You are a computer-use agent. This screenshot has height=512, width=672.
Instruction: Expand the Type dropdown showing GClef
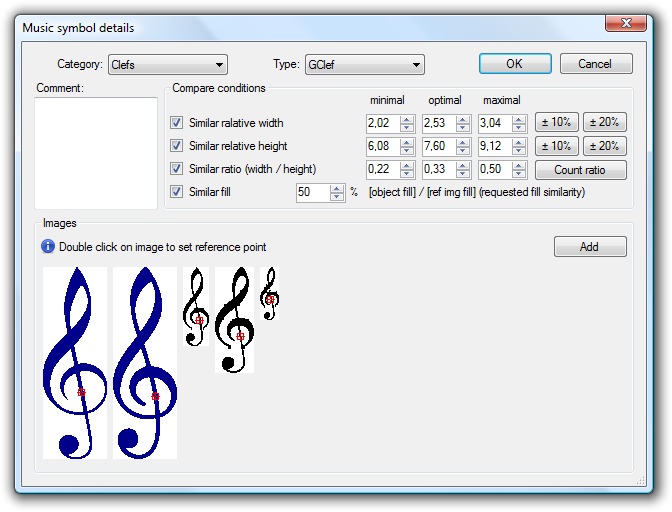click(x=364, y=65)
